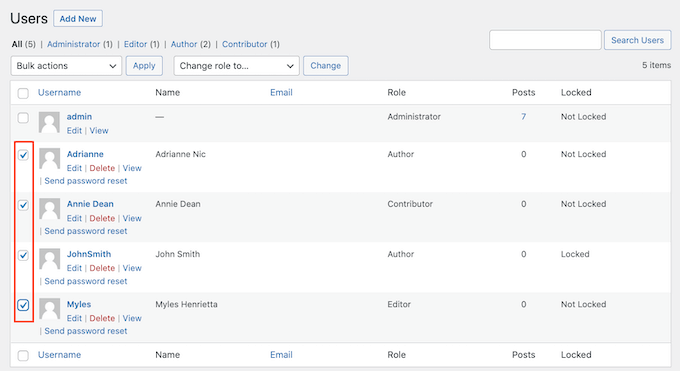
Task: Click Delete under Adrianne
Action: pyautogui.click(x=102, y=168)
